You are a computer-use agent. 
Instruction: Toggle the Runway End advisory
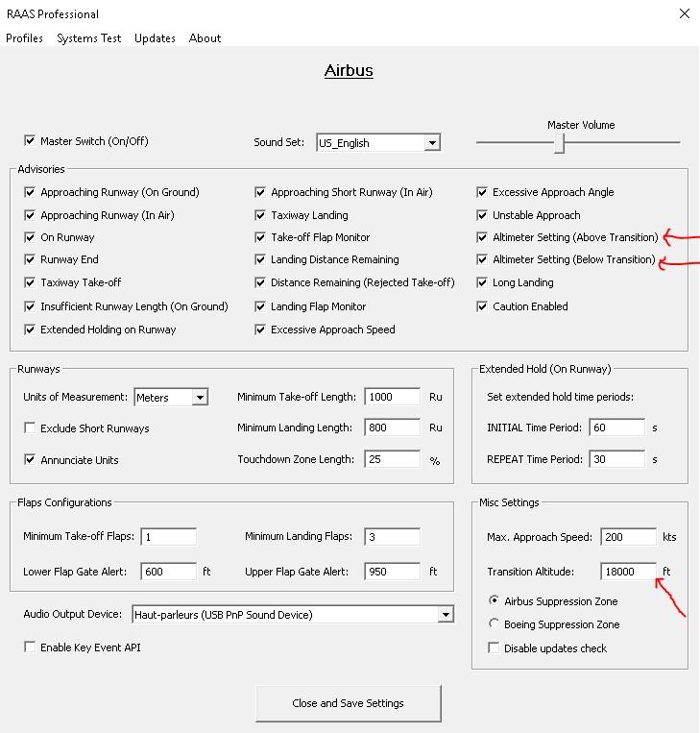pyautogui.click(x=30, y=259)
